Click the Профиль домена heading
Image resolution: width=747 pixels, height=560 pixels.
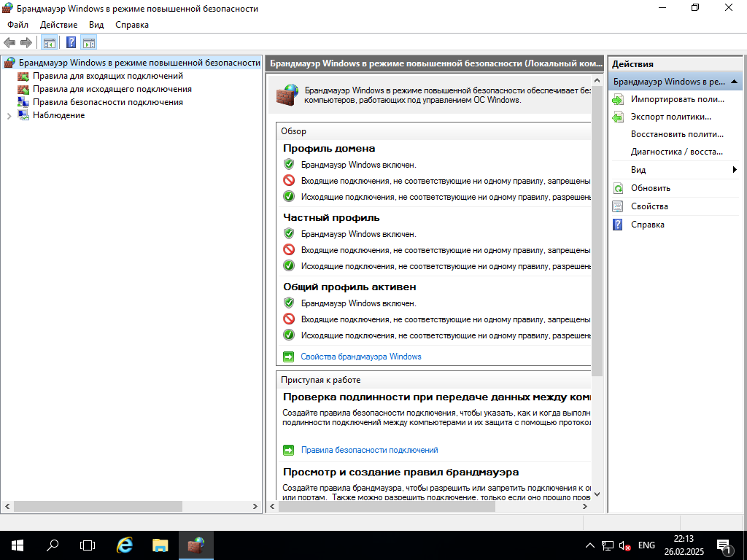(329, 149)
